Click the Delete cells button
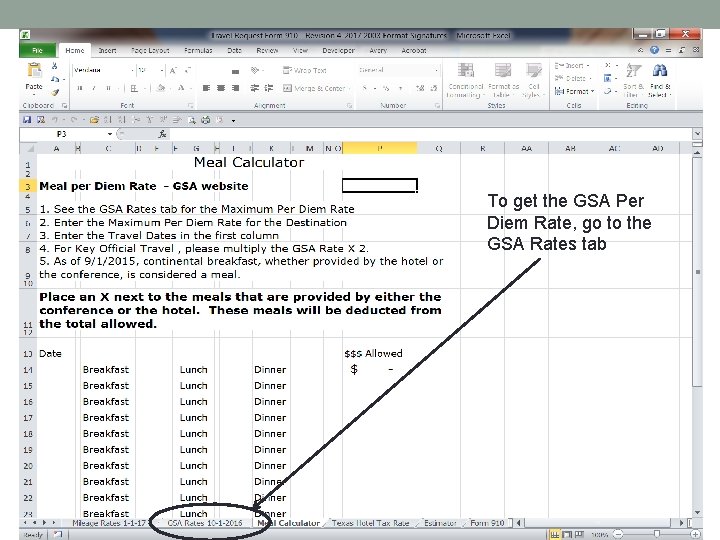Screen dimensions: 720x540 pos(573,79)
